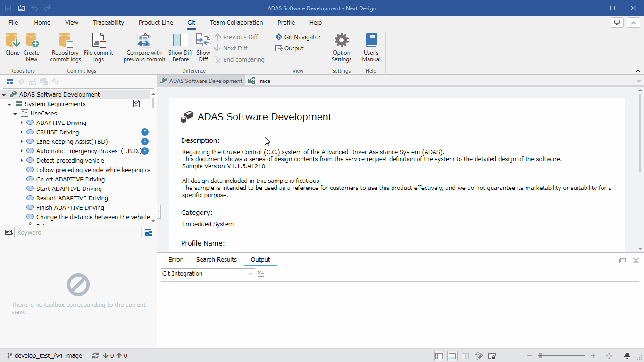Expand the CRUISE Driving node

[x=21, y=132]
